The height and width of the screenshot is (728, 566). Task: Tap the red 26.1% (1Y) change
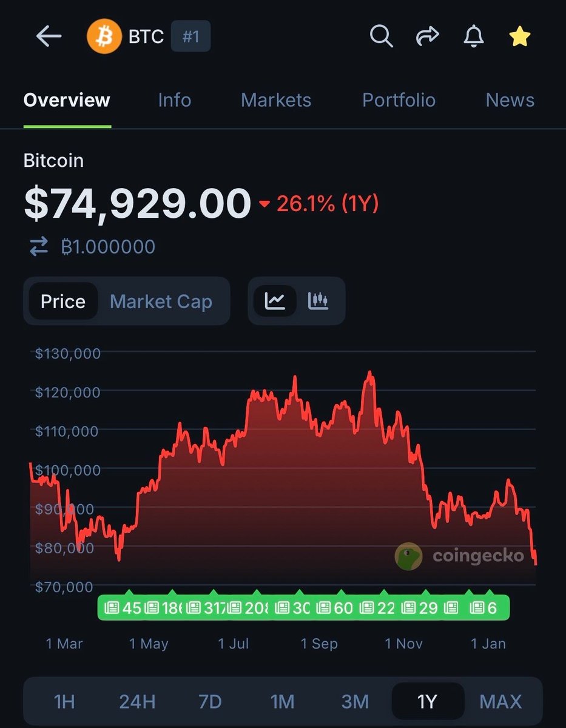(x=328, y=204)
